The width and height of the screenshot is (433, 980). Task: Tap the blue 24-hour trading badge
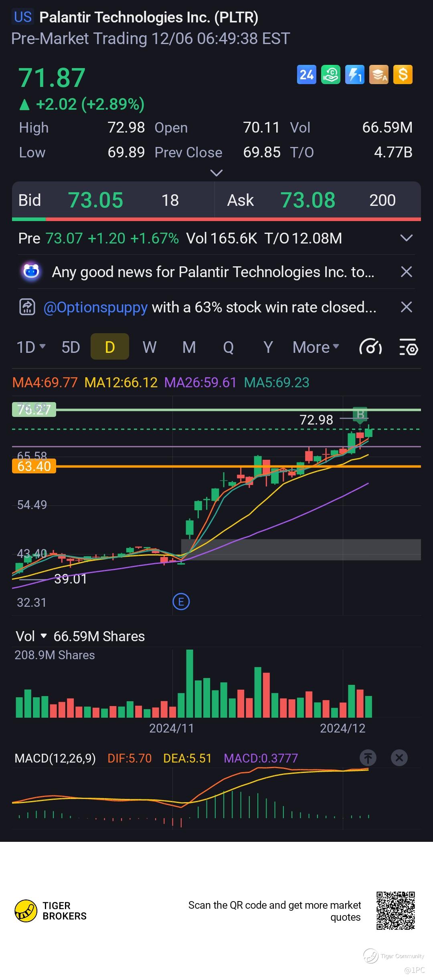click(x=307, y=74)
